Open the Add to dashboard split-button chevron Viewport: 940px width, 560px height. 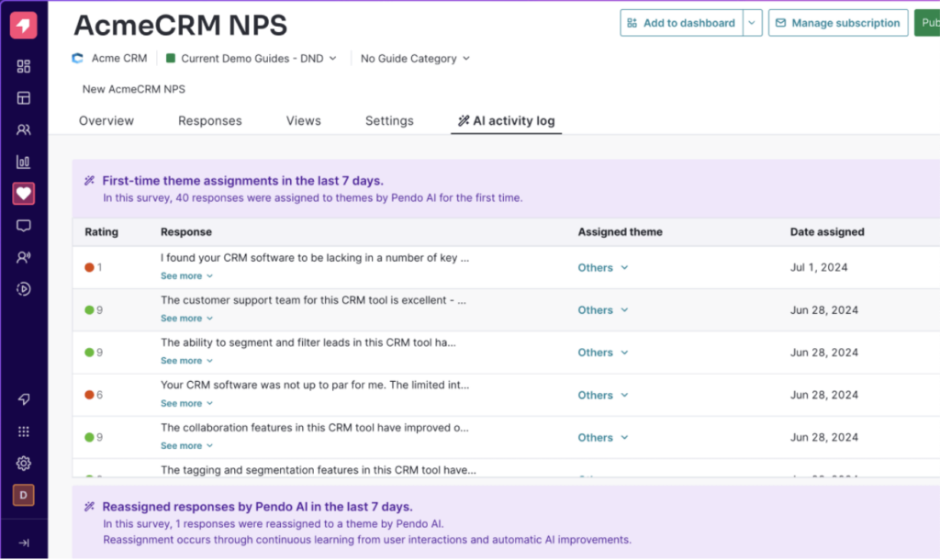pos(752,23)
